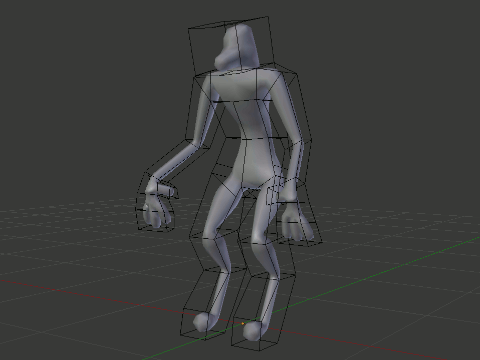The height and width of the screenshot is (360, 480).
Task: Select the character's pelvis area
Action: 253,173
